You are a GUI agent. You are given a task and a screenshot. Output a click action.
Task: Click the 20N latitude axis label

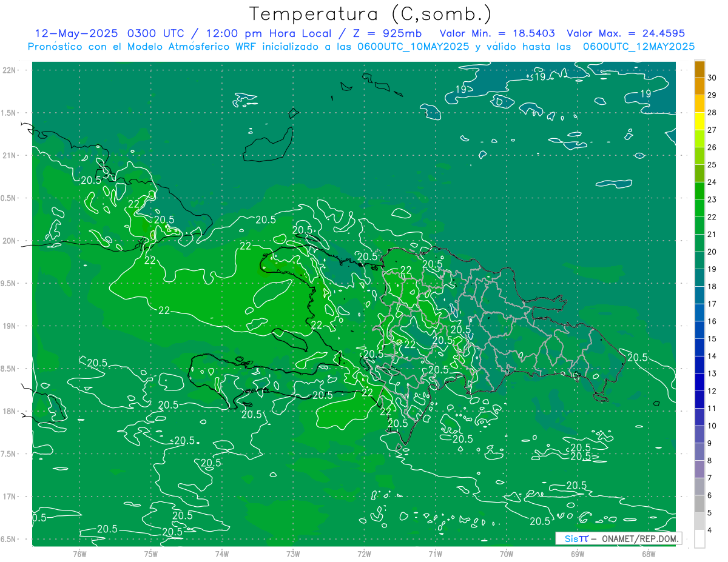(10, 241)
